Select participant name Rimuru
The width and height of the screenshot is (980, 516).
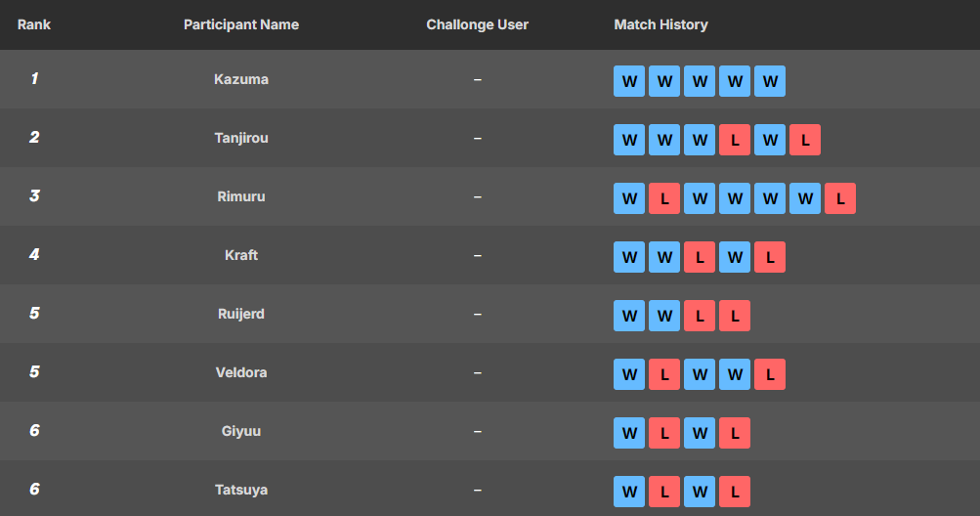click(241, 196)
